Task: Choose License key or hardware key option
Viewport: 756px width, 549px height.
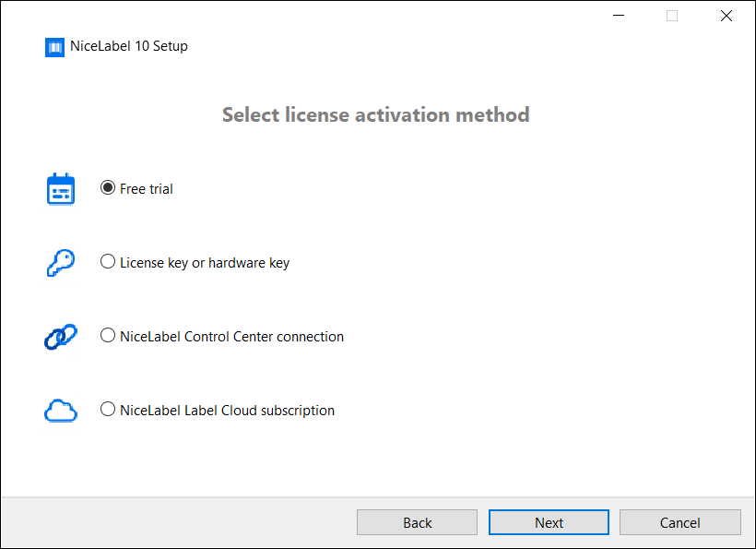Action: [108, 261]
